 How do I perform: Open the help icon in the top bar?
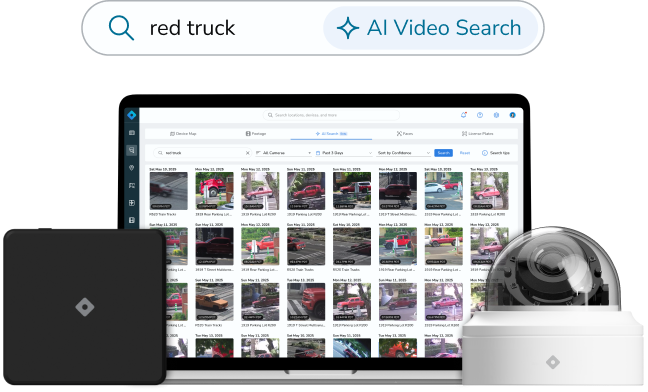[480, 115]
